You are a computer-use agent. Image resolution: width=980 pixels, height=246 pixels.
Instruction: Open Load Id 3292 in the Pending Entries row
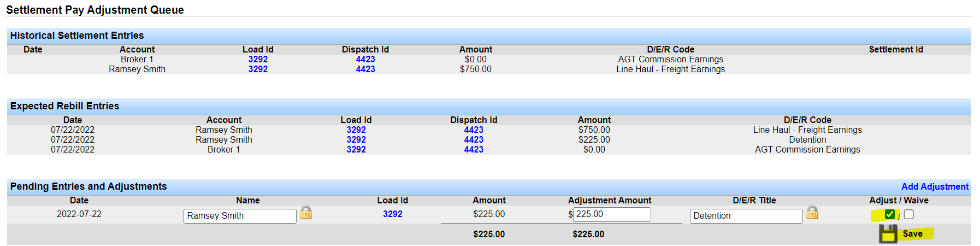[x=392, y=214]
